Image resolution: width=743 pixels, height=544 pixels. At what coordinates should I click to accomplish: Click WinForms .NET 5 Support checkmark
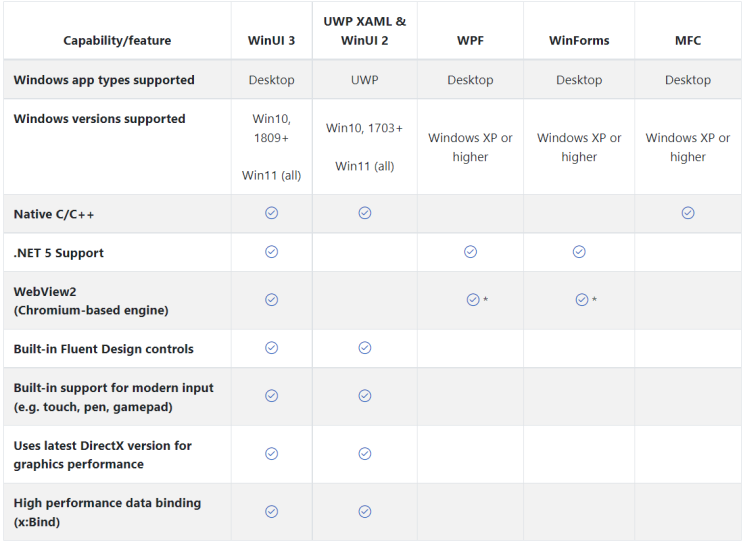[x=579, y=252]
